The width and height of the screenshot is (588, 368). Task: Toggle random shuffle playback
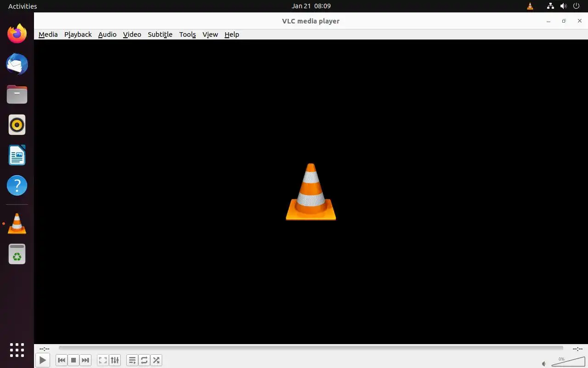coord(156,360)
